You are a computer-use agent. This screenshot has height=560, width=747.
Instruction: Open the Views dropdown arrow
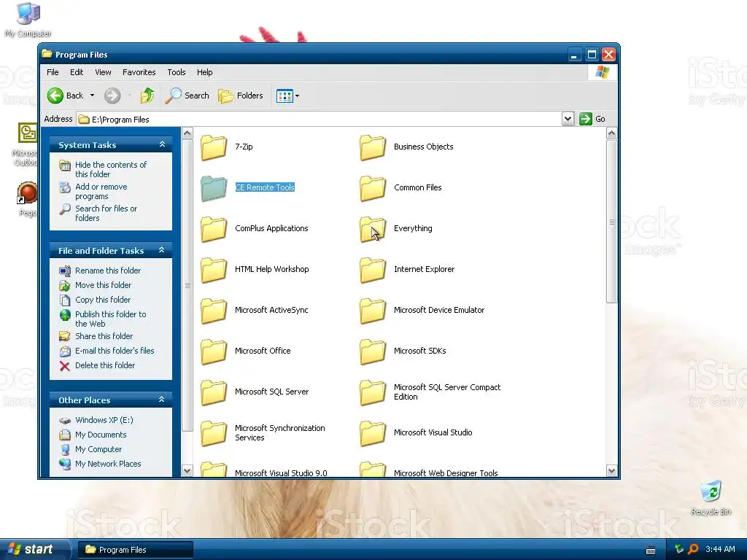(298, 96)
